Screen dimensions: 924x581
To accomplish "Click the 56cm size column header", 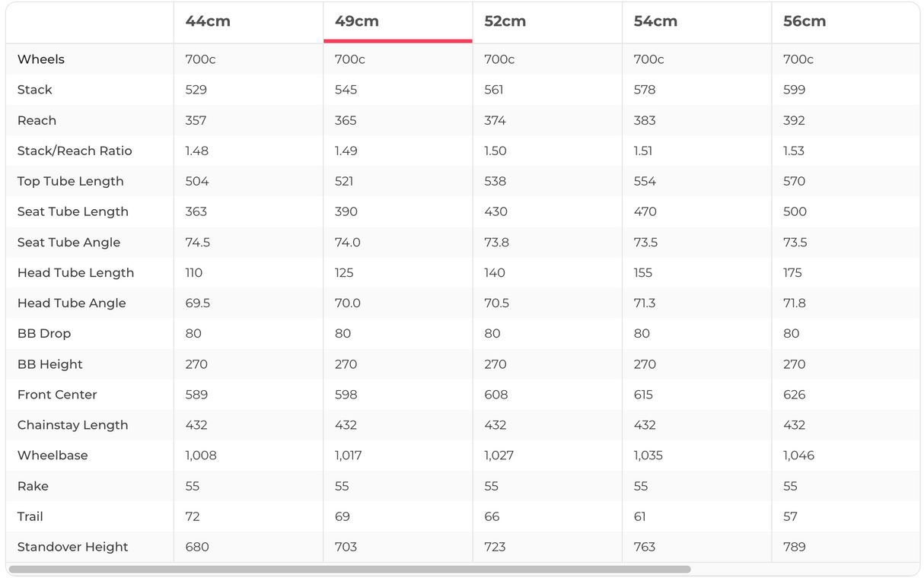I will coord(805,21).
